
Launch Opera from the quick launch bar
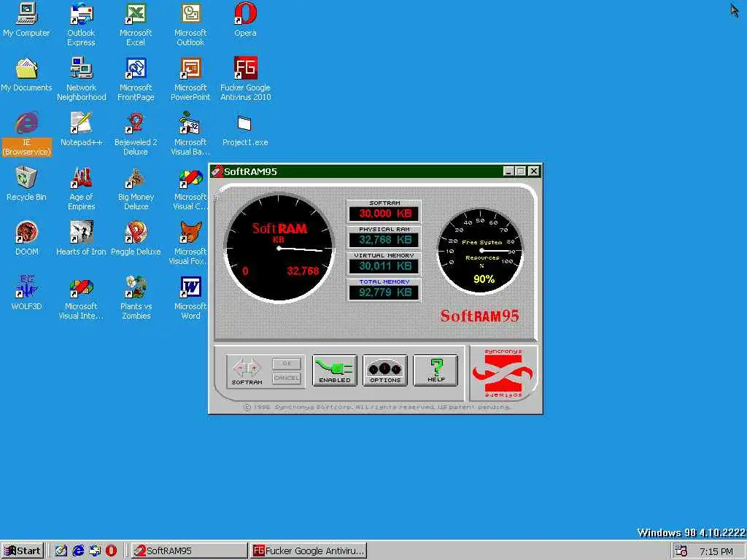[x=111, y=551]
